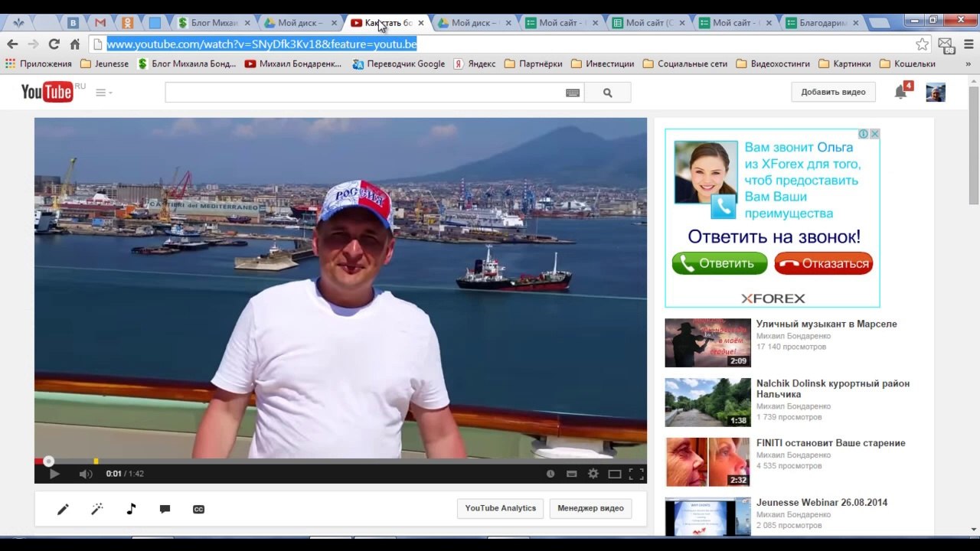Open Менеджер видео
980x551 pixels.
[590, 508]
